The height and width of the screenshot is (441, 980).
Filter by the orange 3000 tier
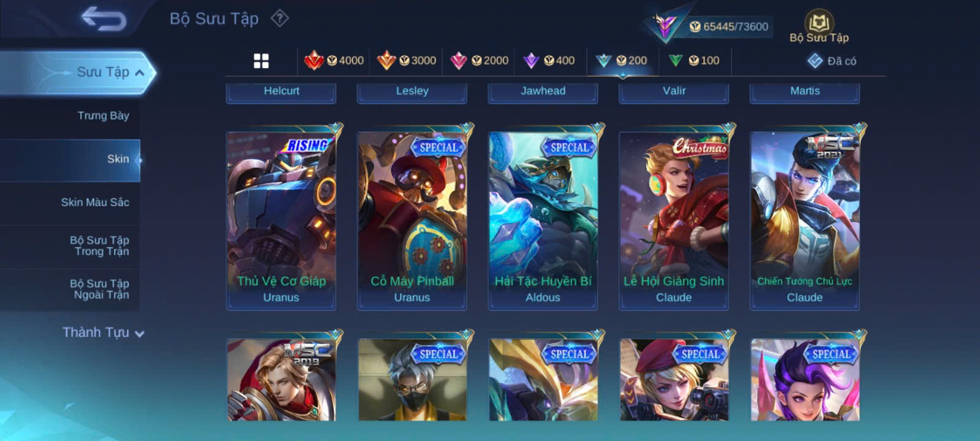tap(407, 61)
